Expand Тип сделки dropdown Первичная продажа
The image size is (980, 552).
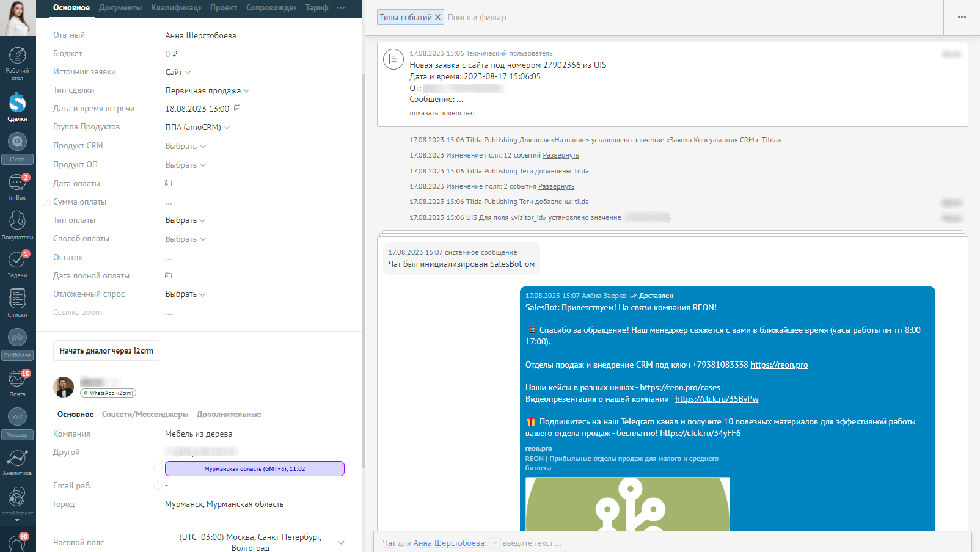(x=207, y=90)
